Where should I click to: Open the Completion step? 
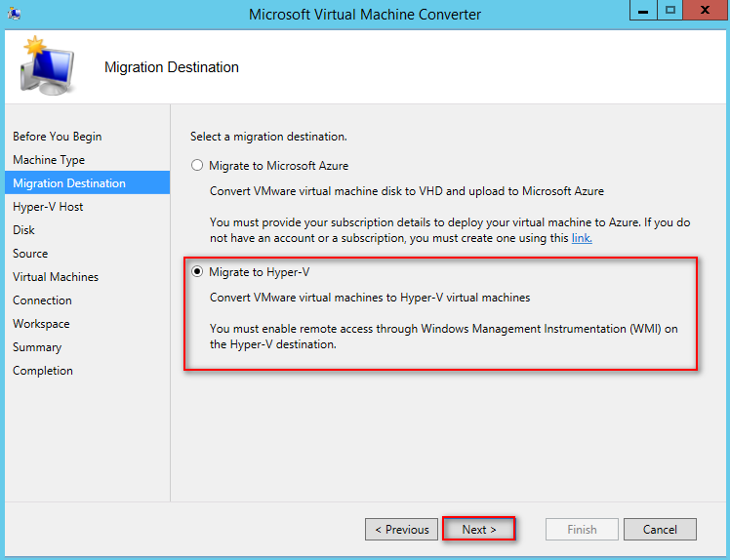pyautogui.click(x=43, y=371)
